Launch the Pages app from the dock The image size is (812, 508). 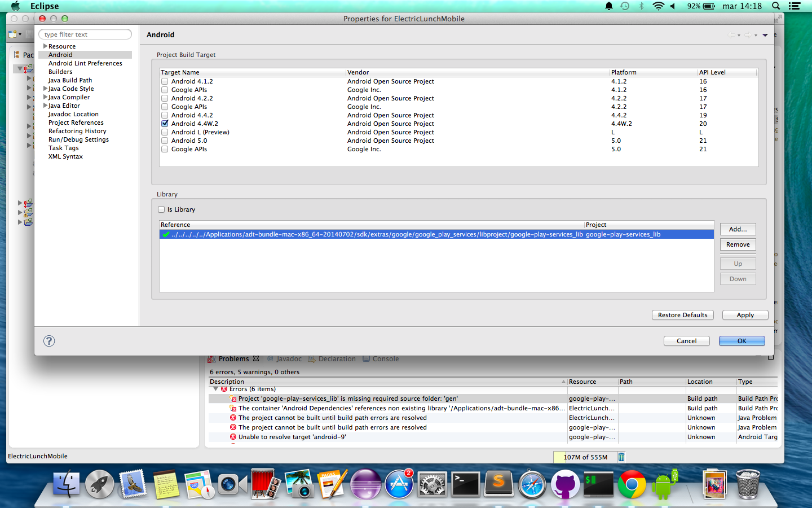click(x=333, y=484)
